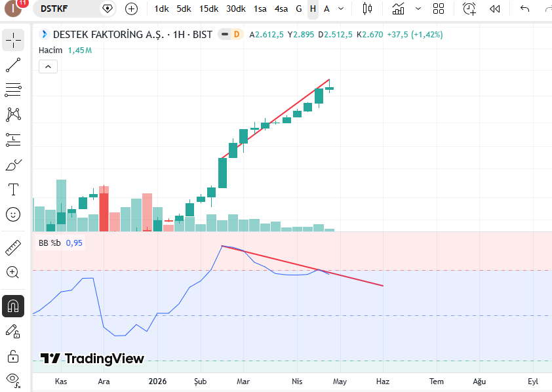Switch to 4sa timeframe
552x392 pixels.
point(281,9)
